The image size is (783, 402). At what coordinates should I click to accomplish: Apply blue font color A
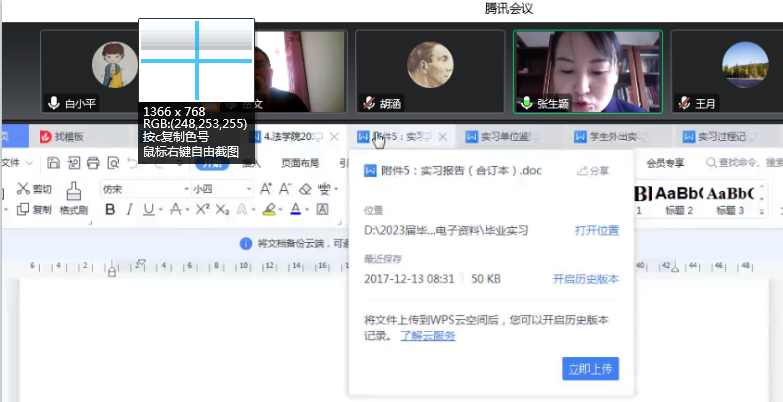(x=296, y=210)
